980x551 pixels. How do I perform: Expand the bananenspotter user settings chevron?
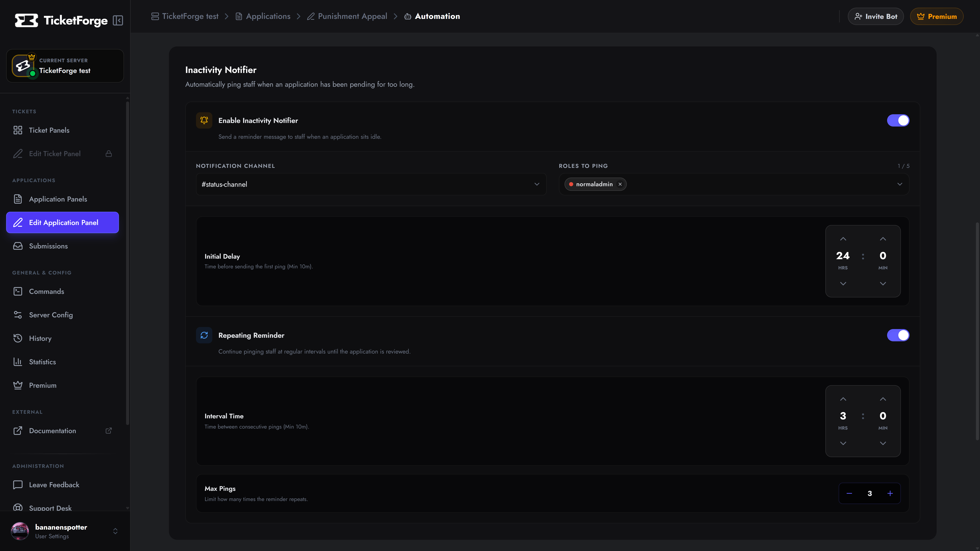115,531
